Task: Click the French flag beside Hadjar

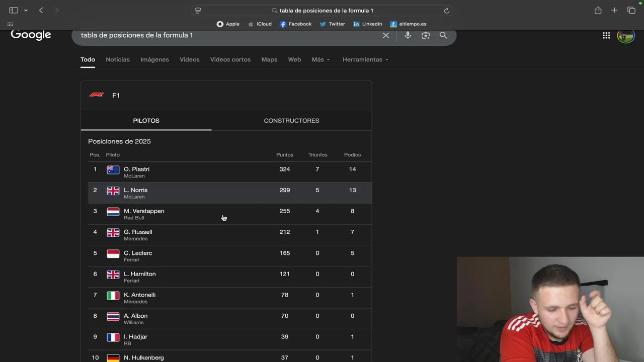Action: click(113, 337)
